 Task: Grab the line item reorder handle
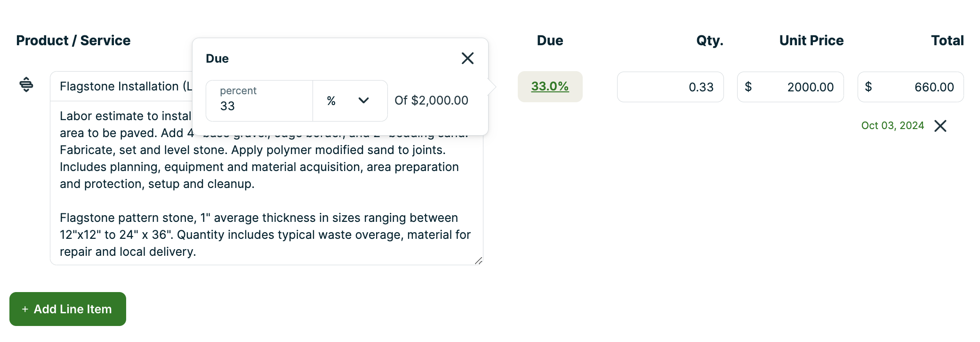(26, 85)
